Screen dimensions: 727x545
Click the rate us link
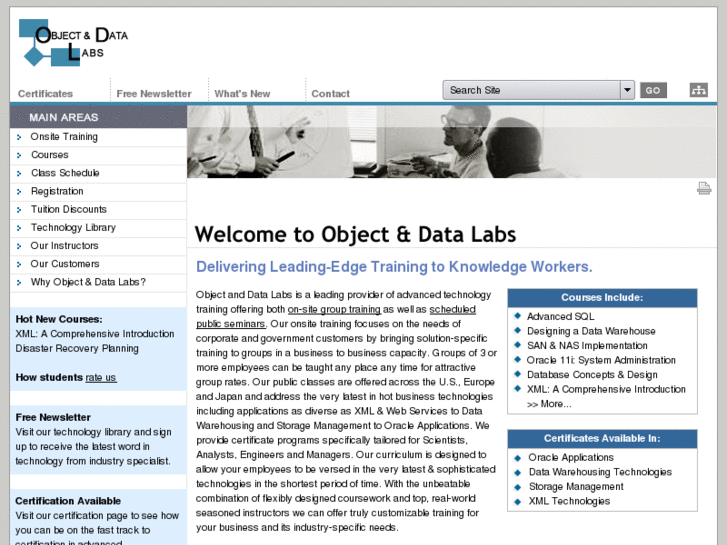[x=101, y=378]
